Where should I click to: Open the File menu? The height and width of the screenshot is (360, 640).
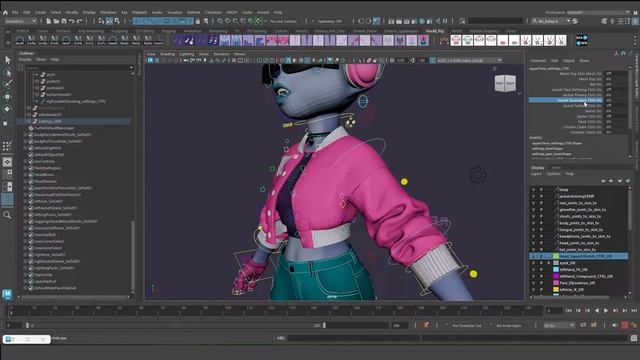(x=15, y=13)
